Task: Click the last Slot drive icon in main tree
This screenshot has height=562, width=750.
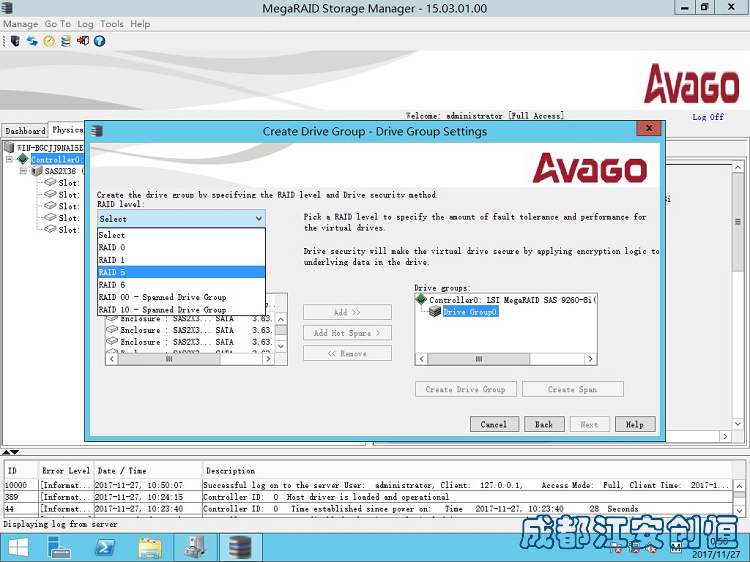Action: [x=50, y=229]
